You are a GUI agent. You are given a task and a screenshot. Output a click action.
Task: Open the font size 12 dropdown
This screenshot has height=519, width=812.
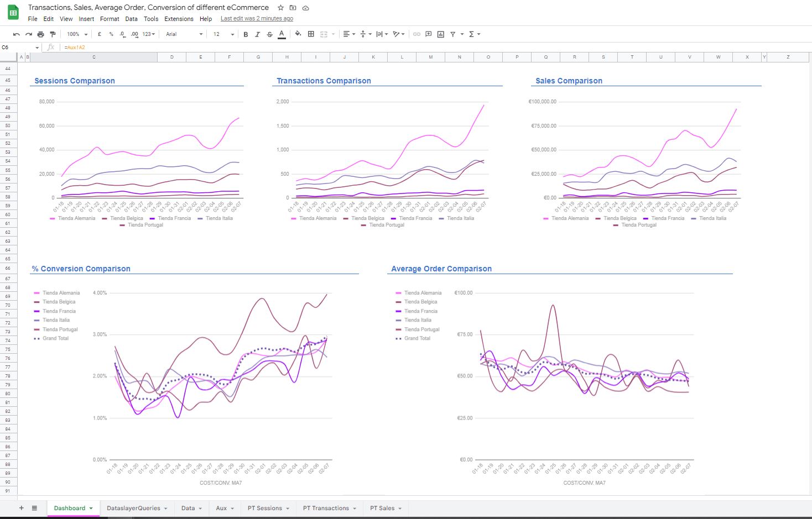coord(223,34)
